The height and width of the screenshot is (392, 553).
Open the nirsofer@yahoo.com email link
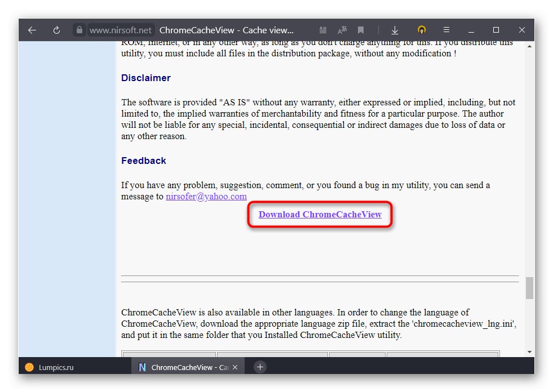click(x=206, y=197)
